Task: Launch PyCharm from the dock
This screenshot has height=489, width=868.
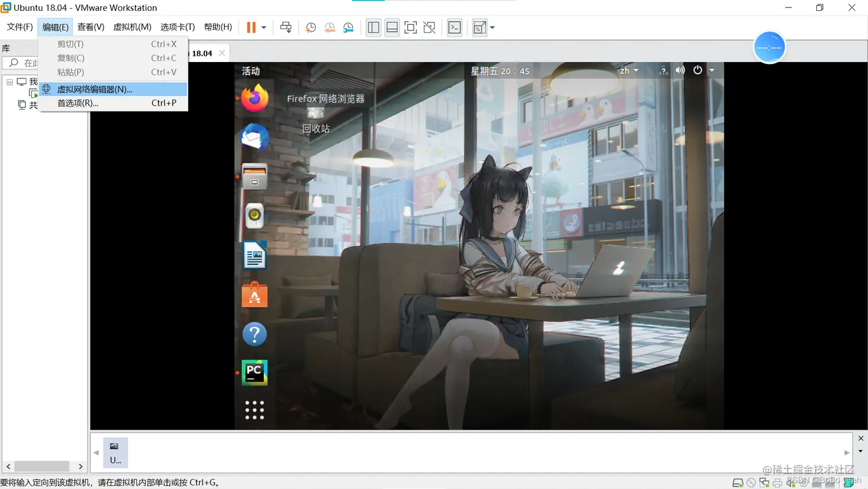Action: [x=254, y=373]
